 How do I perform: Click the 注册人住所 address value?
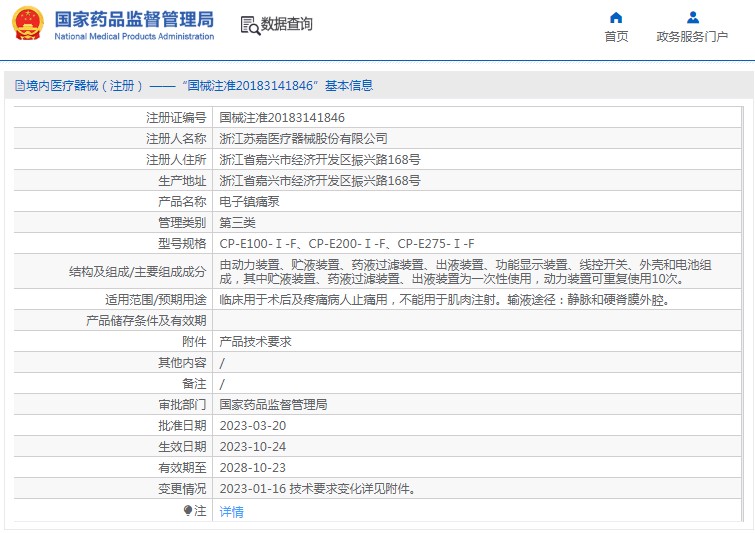(x=320, y=159)
